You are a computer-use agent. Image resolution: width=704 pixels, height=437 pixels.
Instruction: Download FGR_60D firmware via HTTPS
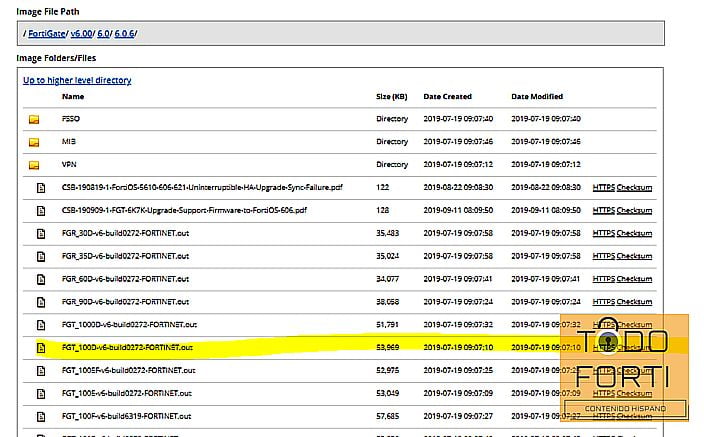(x=603, y=279)
